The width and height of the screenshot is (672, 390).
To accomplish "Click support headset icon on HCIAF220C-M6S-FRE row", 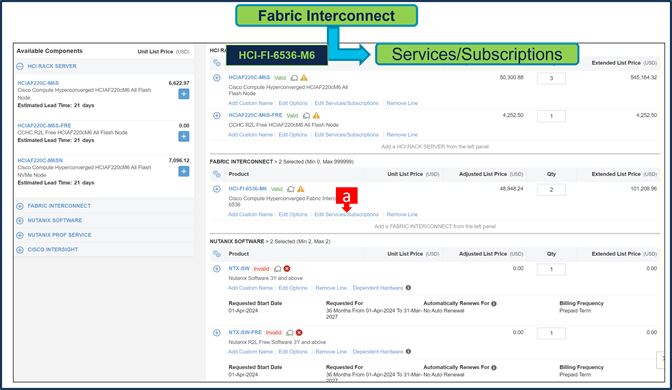I will click(x=306, y=116).
